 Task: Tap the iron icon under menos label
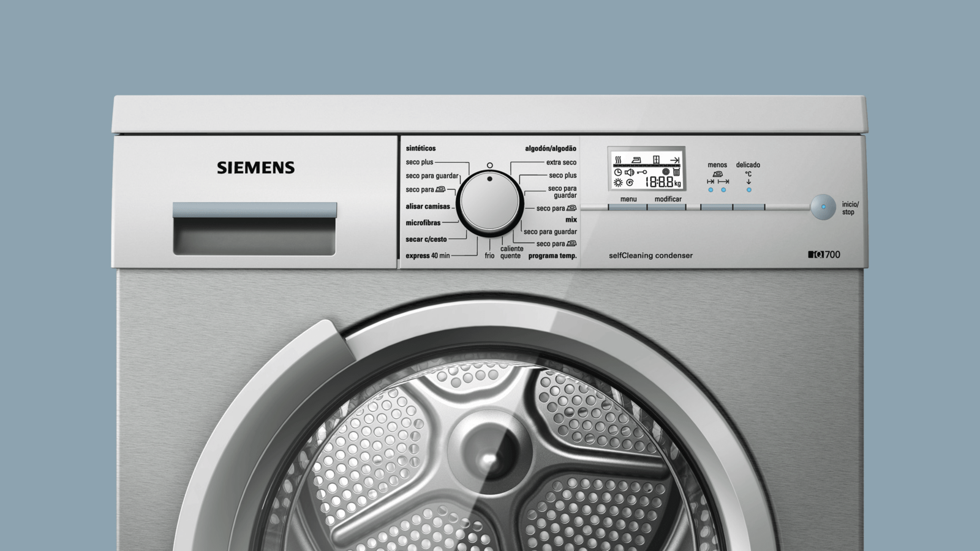pyautogui.click(x=717, y=174)
